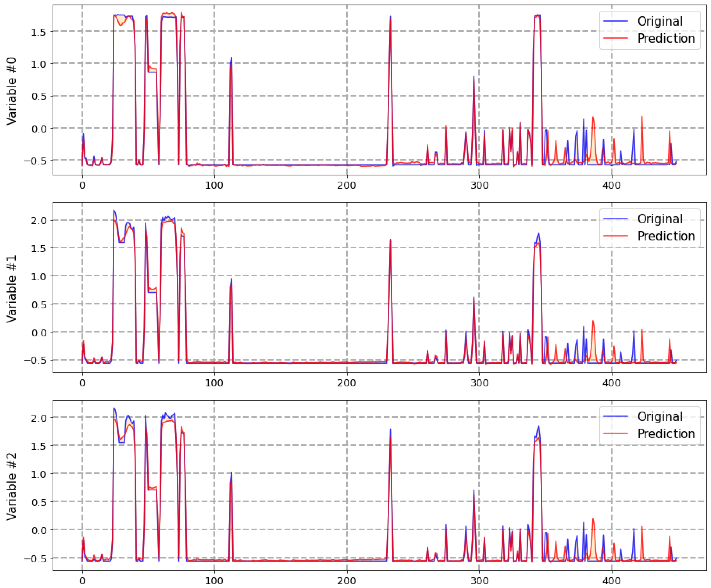The image size is (711, 588).
Task: Select 'Original' legend text in Variable #2 plot
Action: coord(660,416)
